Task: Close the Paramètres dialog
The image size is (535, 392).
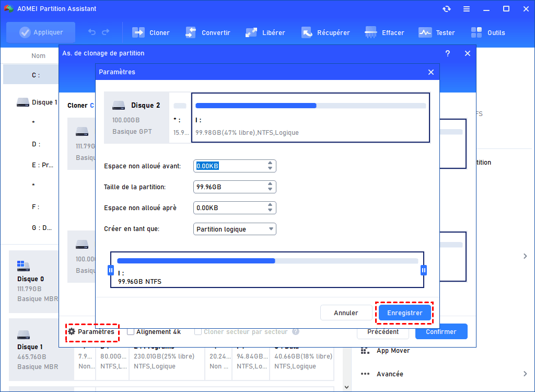Action: (431, 72)
